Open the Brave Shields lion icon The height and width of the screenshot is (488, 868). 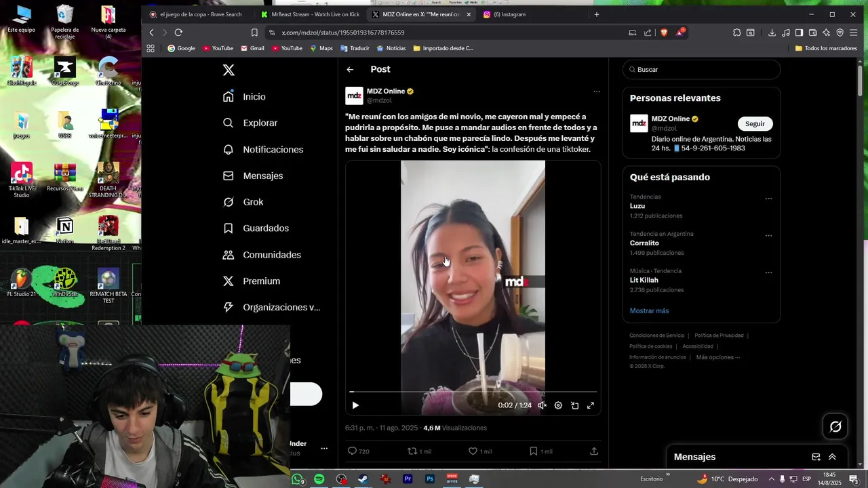click(664, 33)
